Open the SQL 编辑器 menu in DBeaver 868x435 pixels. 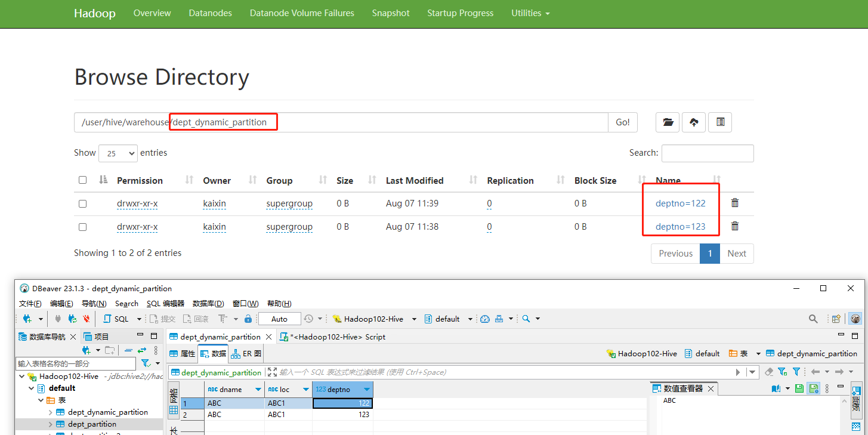point(165,303)
